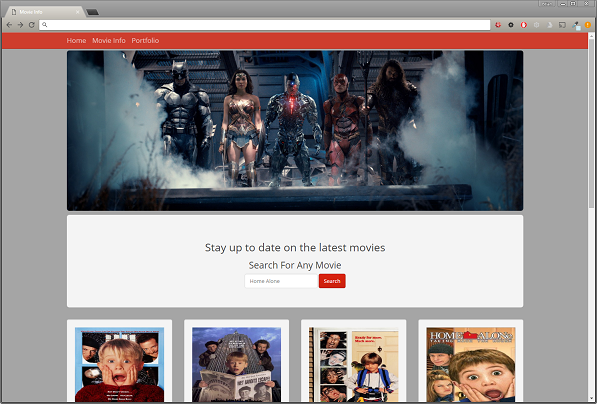
Task: Minimize the browser window
Action: (563, 4)
